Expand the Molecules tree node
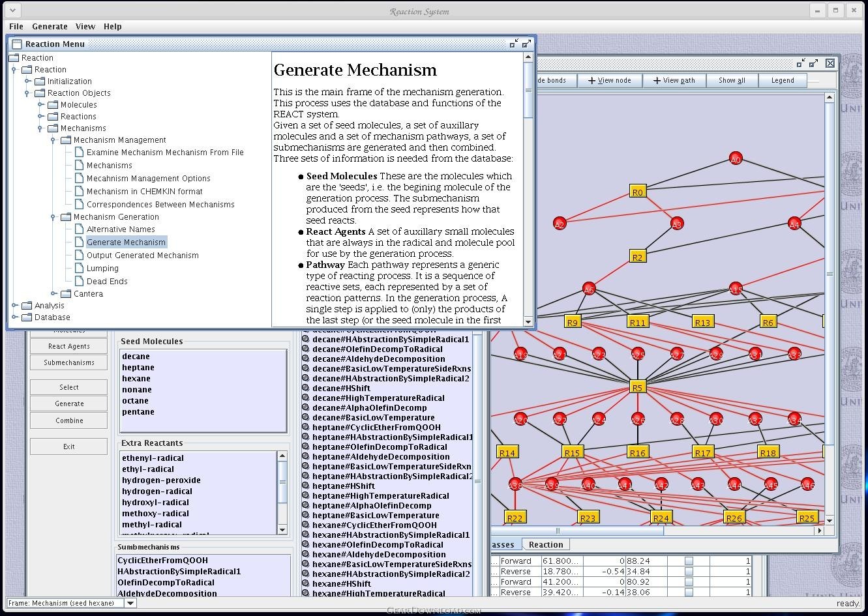868x616 pixels. coord(40,105)
